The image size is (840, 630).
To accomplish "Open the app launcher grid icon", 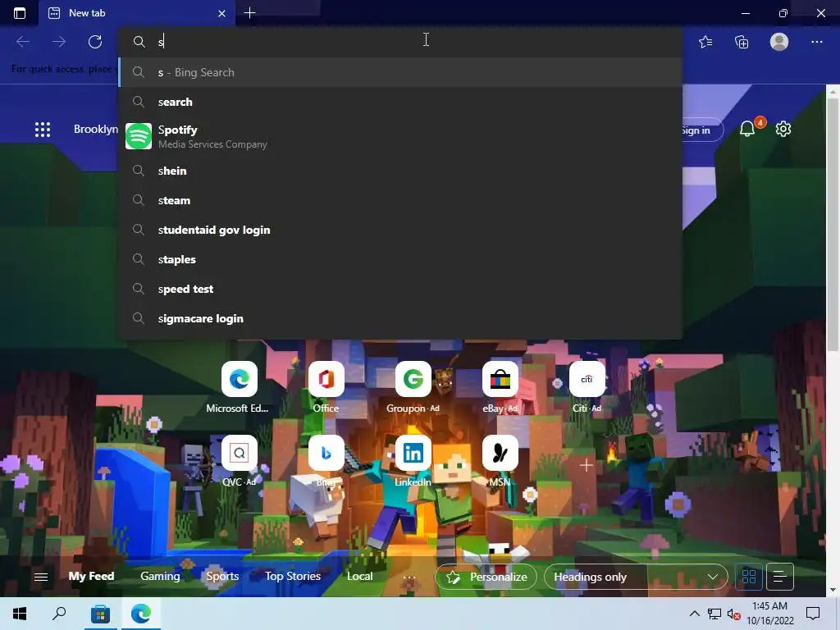I will click(43, 129).
